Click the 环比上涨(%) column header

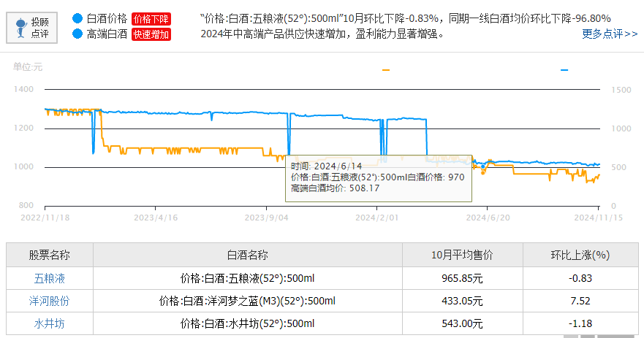580,255
